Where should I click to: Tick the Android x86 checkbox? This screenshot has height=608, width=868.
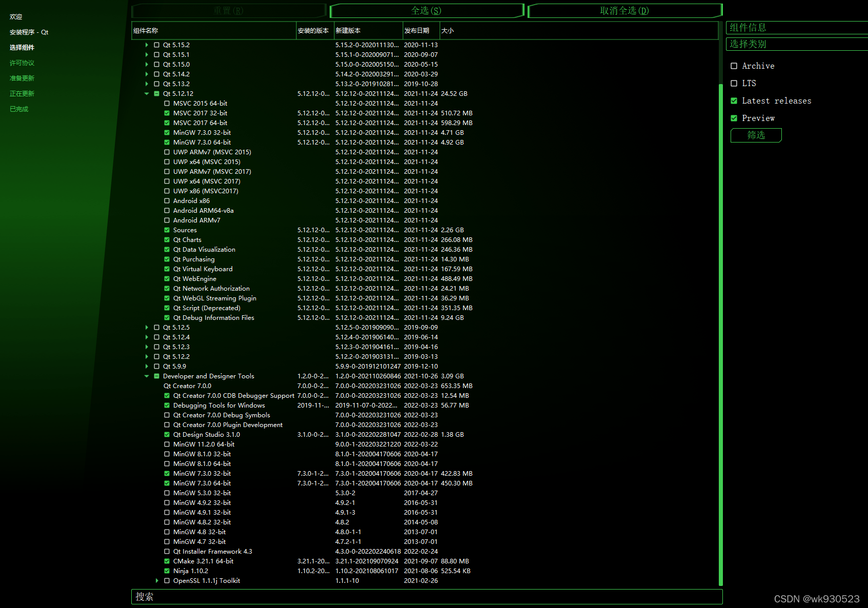point(167,201)
